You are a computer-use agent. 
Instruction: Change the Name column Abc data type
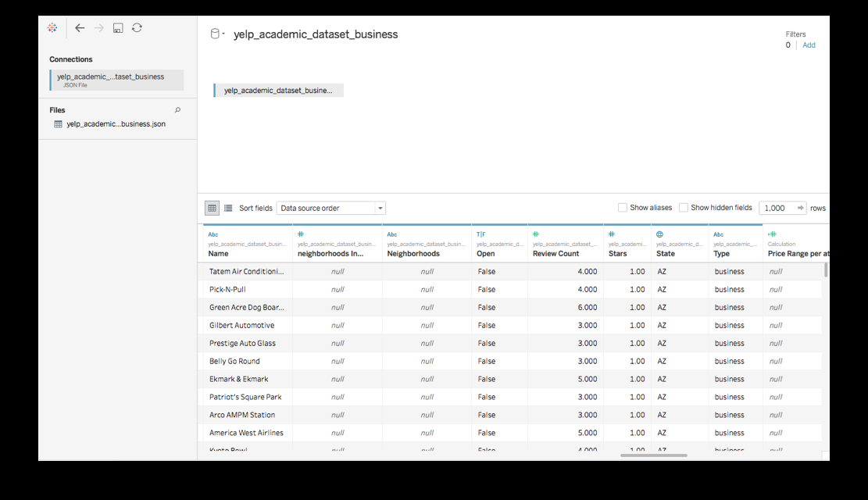(x=213, y=234)
